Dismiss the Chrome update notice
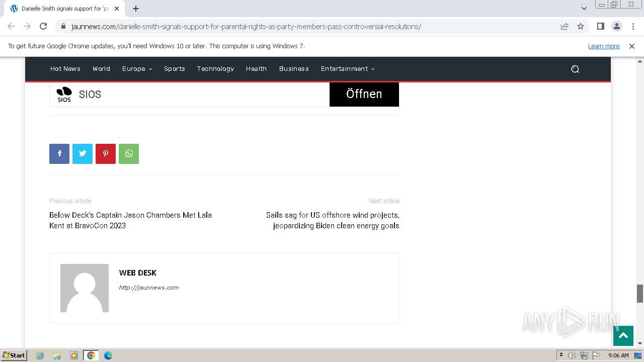This screenshot has height=362, width=644. (632, 46)
